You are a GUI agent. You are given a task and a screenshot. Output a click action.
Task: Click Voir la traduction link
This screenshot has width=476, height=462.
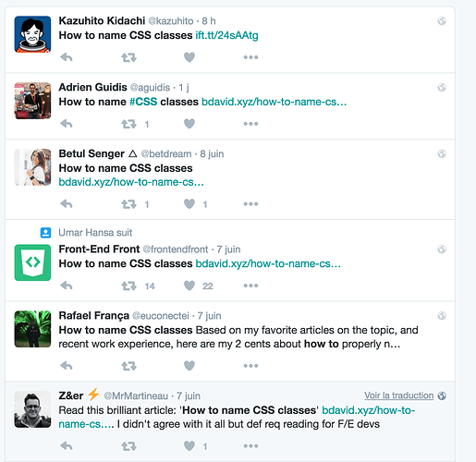click(398, 395)
